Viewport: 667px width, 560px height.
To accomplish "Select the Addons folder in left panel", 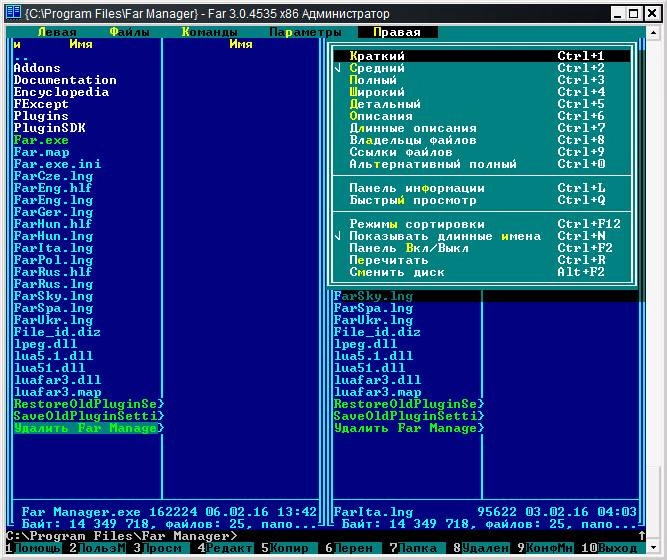I will tap(37, 68).
